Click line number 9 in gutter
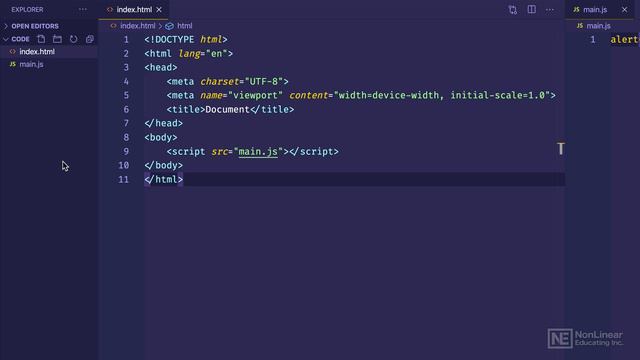The image size is (640, 360). click(x=126, y=151)
